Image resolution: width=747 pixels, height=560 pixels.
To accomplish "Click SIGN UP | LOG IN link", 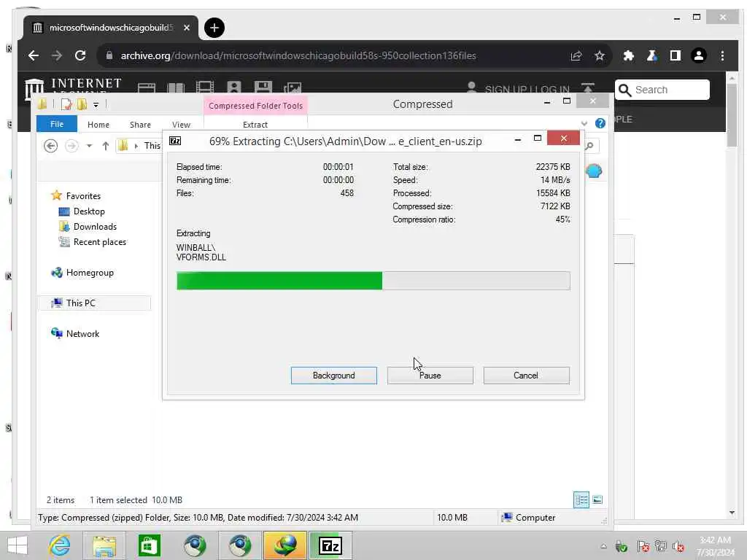I will (x=527, y=89).
